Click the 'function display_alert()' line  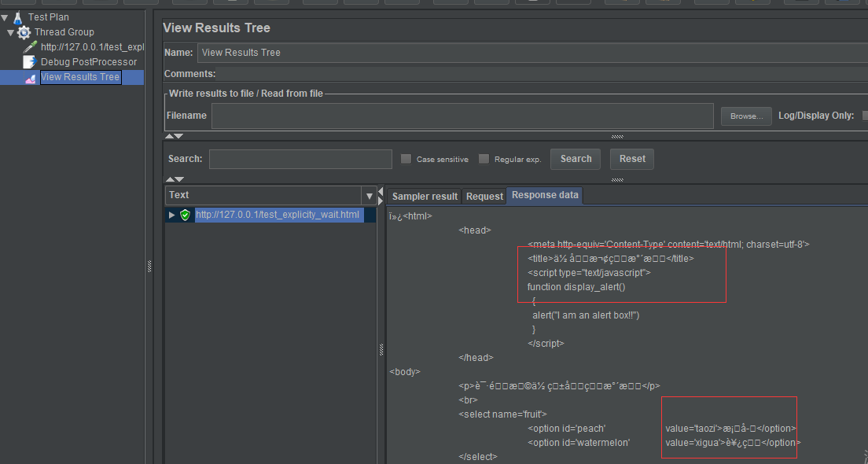(x=576, y=287)
